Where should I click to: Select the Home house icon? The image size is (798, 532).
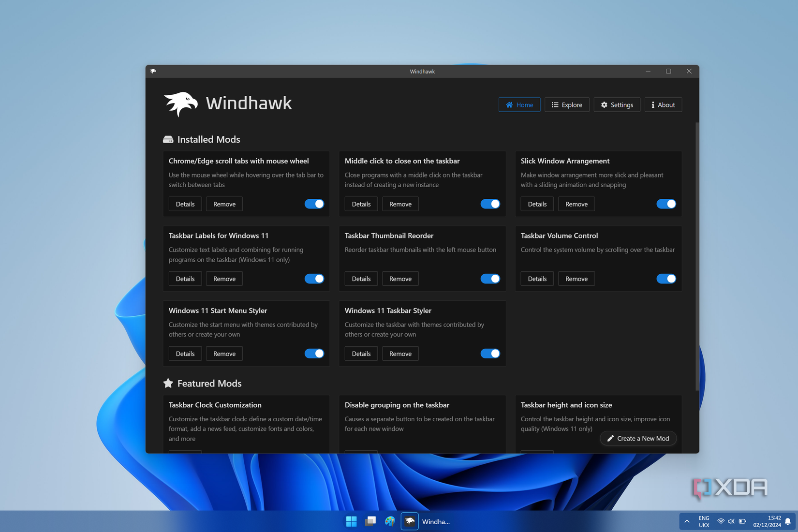[x=509, y=104]
